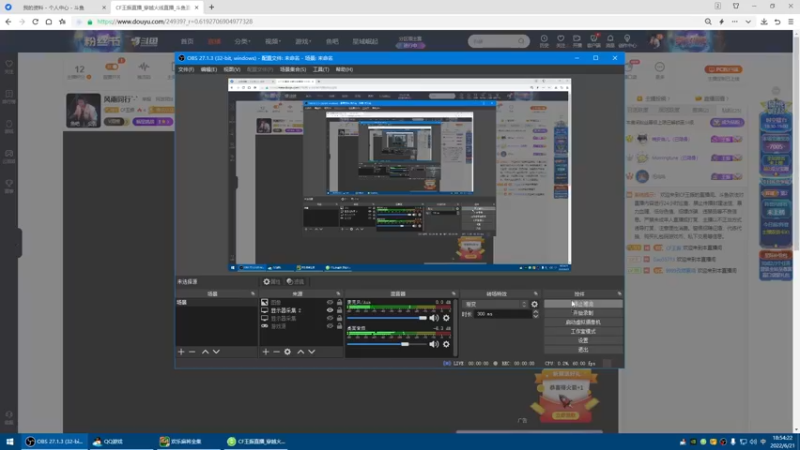Lock the first image source
Image resolution: width=800 pixels, height=450 pixels.
[339, 302]
